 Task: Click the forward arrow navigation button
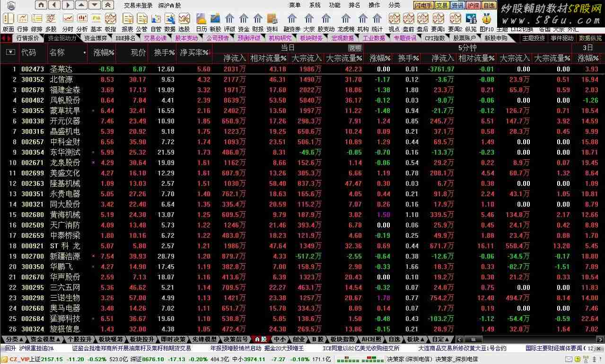68,5
